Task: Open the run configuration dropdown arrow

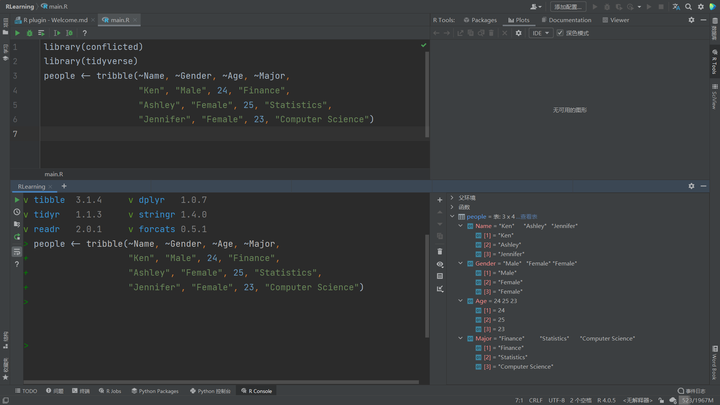Action: pos(639,7)
